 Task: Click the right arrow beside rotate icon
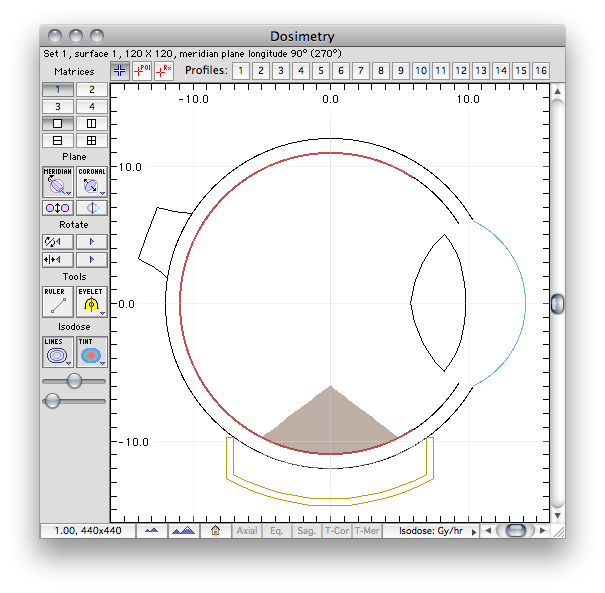[91, 242]
